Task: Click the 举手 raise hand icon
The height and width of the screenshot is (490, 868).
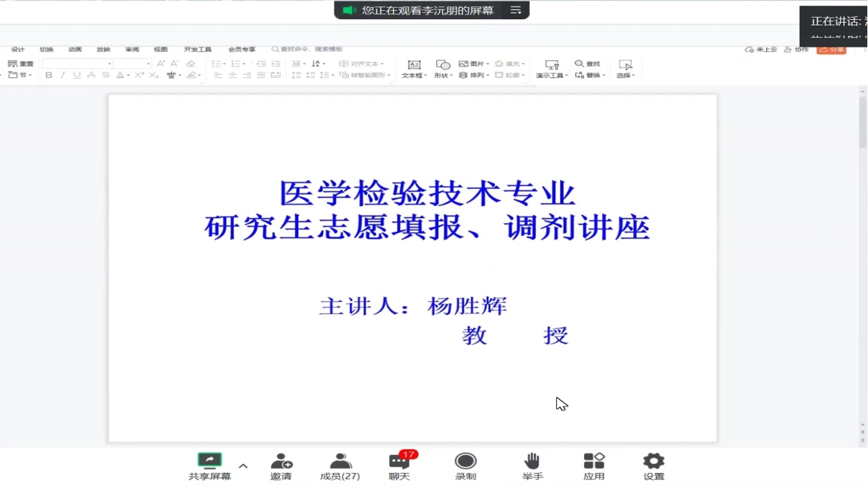Action: pyautogui.click(x=532, y=461)
